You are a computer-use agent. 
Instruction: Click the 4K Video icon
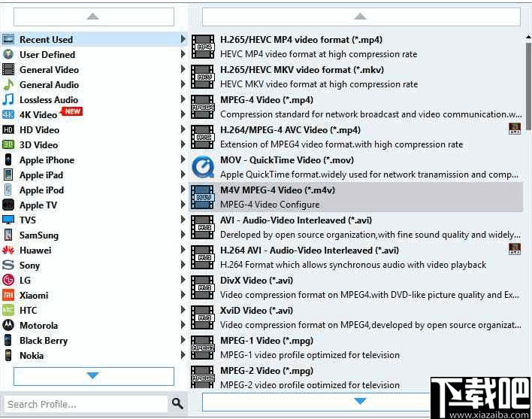(x=8, y=115)
